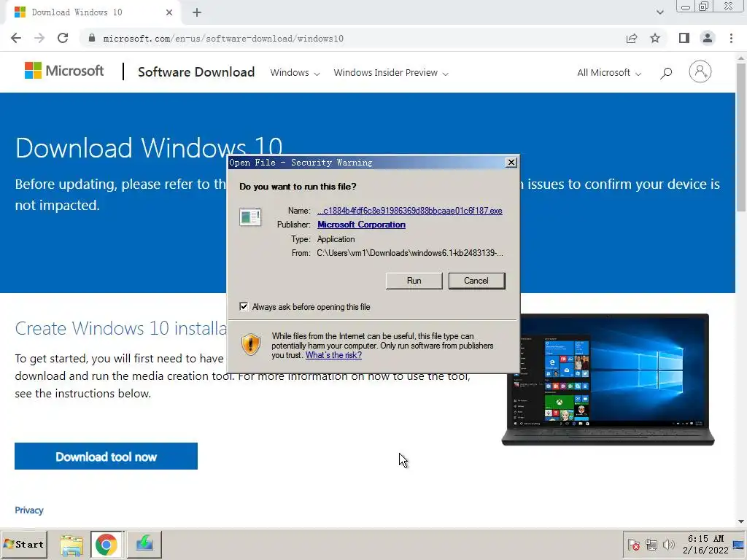Close the Open File Security Warning dialog
This screenshot has height=560, width=747.
click(511, 163)
